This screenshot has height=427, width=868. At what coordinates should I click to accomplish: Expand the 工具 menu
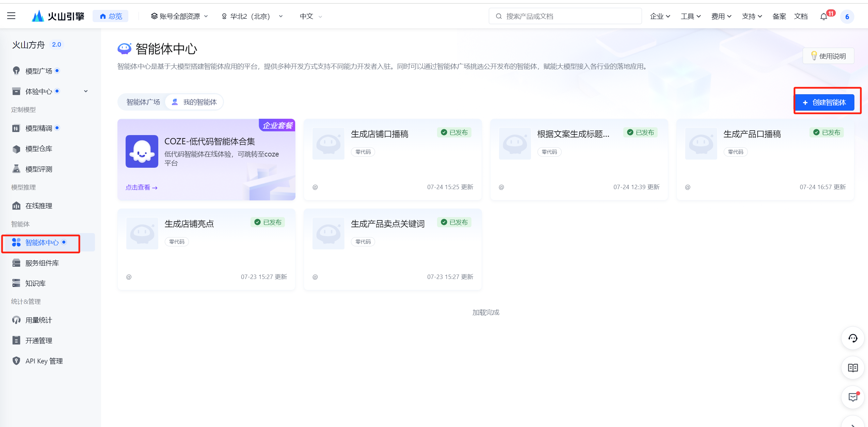click(690, 16)
